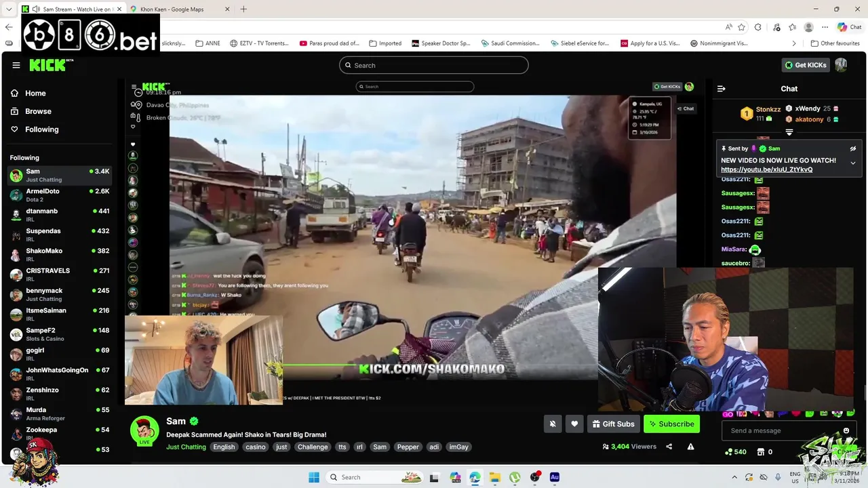Select Murda channel in Following

(x=58, y=413)
